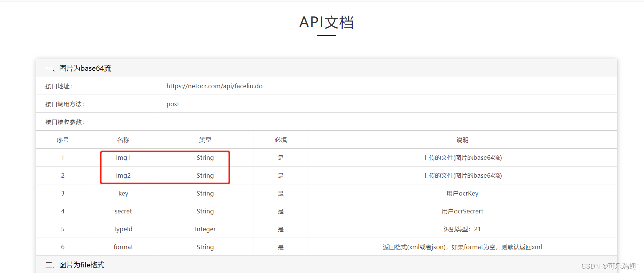Select the 用户ocrKey description

(462, 193)
